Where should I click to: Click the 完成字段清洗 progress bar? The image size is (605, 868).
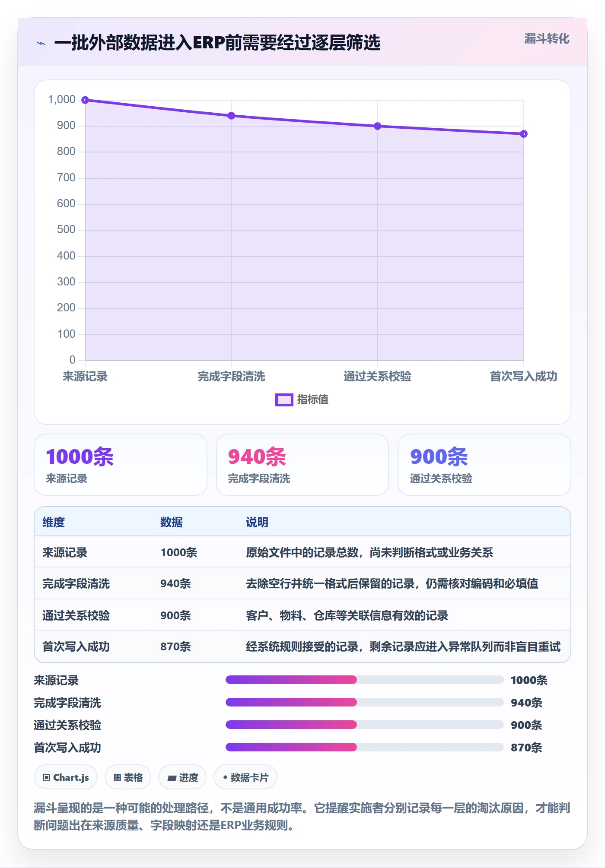pyautogui.click(x=365, y=703)
